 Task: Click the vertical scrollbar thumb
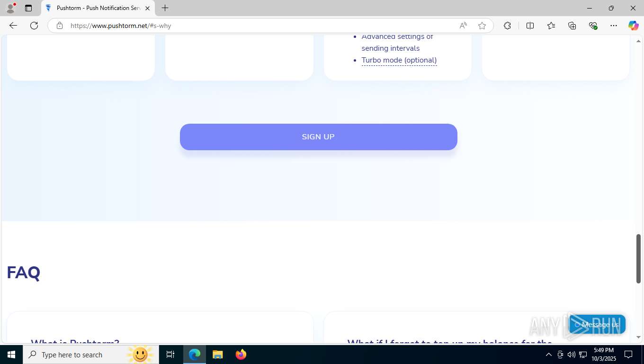[x=638, y=259]
